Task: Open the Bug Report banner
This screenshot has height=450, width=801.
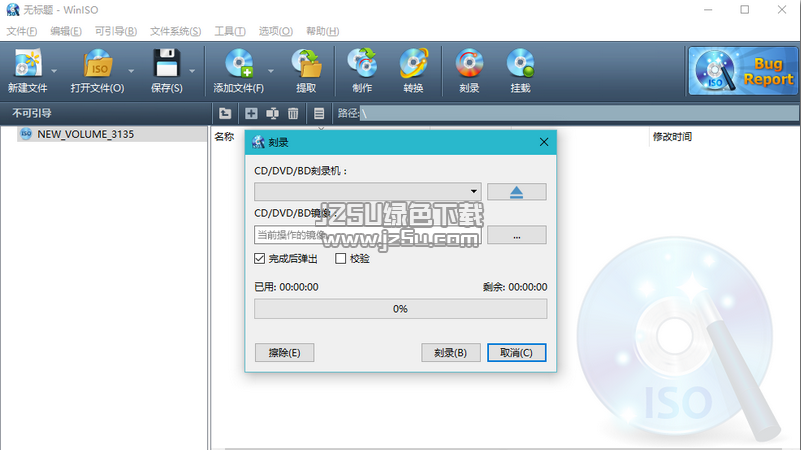Action: [743, 71]
